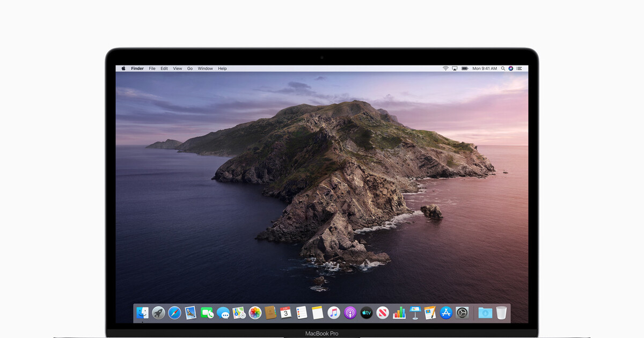Open the Mail stamp icon in Dock

pos(190,313)
